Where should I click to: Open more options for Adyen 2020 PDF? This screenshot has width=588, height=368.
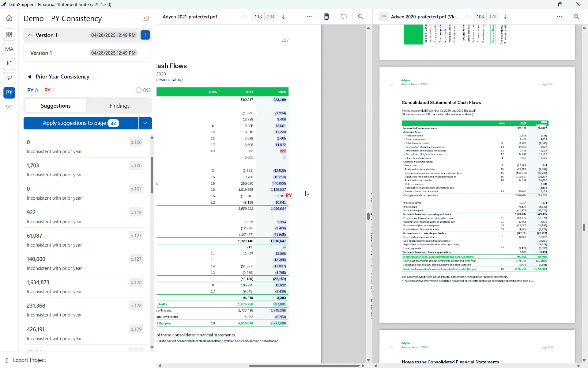click(x=559, y=17)
